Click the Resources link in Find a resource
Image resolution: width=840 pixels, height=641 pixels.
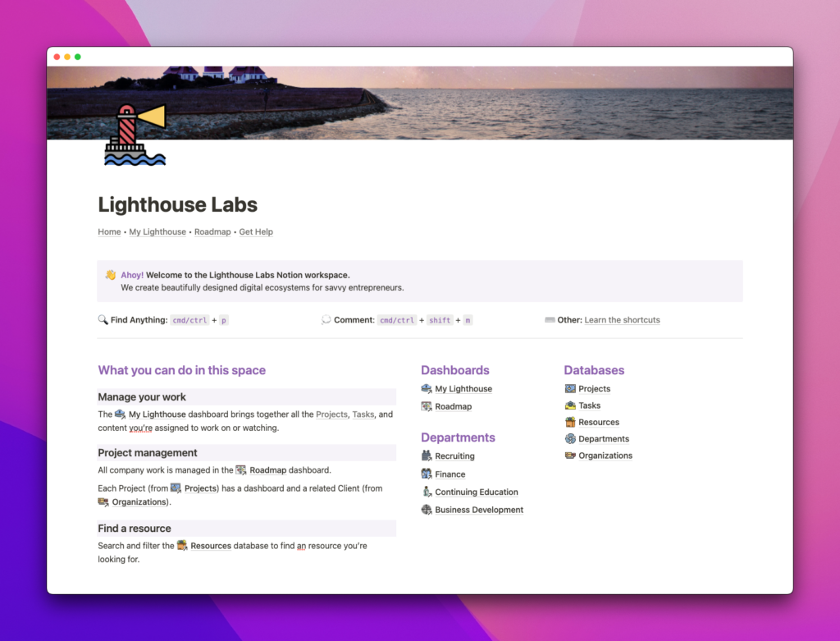point(211,546)
